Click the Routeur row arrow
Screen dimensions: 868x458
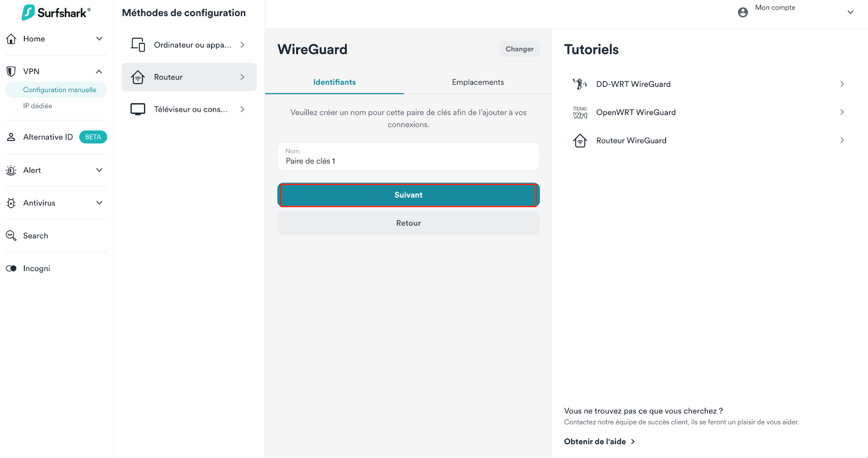pos(242,77)
